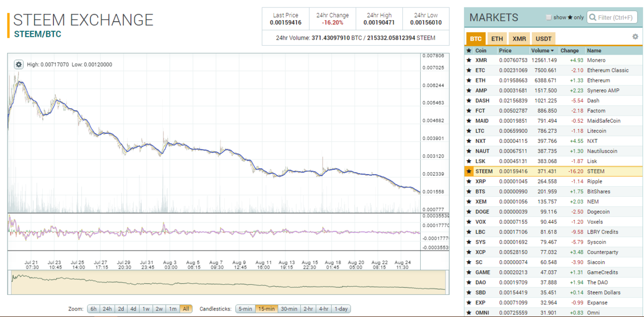This screenshot has height=317, width=644.
Task: Select the All zoom option
Action: coord(186,308)
